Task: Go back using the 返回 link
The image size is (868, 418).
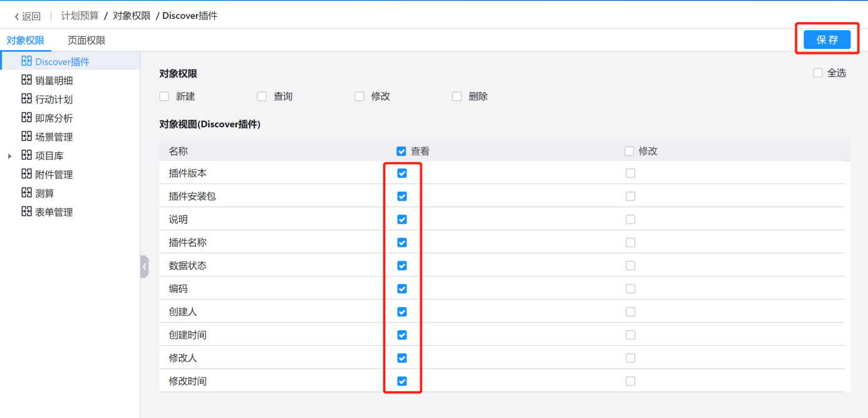Action: point(28,16)
